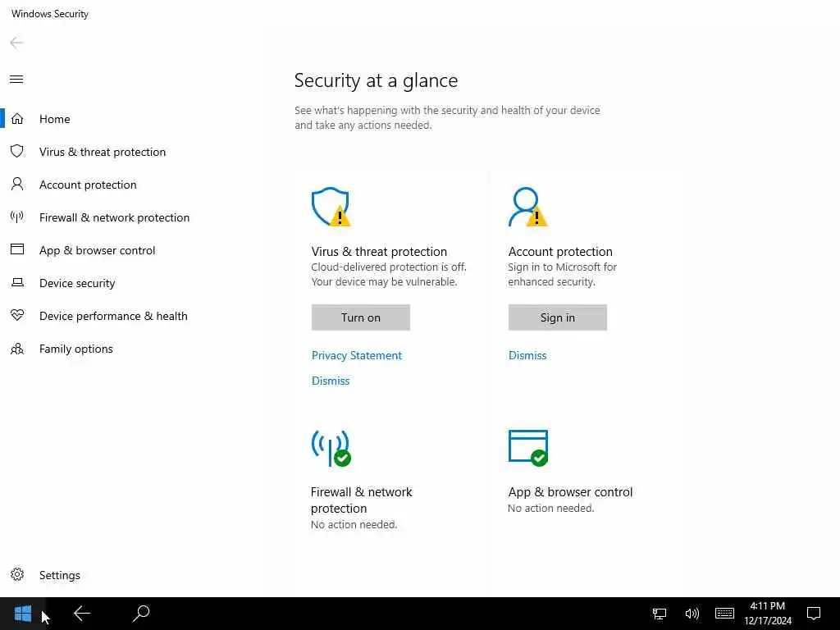Click the Turn on button
This screenshot has width=840, height=630.
[x=361, y=317]
